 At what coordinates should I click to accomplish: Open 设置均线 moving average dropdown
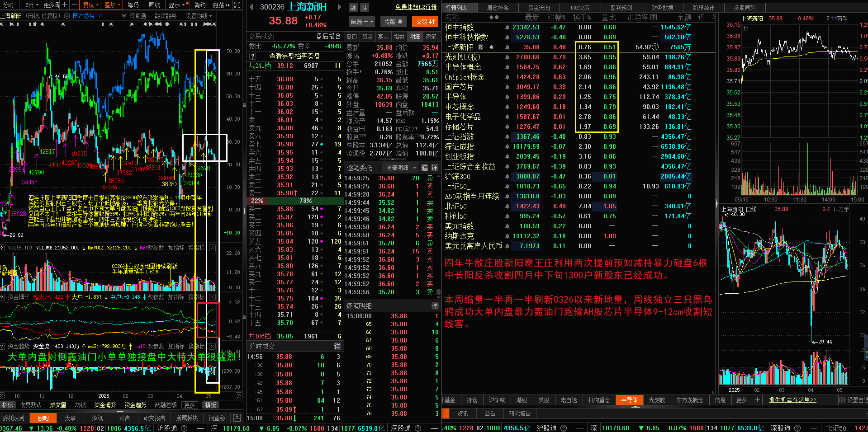point(199,16)
